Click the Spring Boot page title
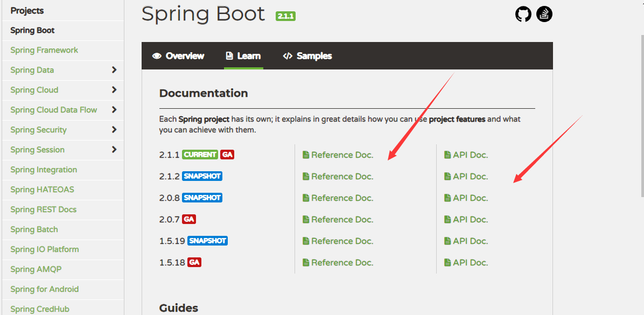Viewport: 644px width, 315px height. 204,14
